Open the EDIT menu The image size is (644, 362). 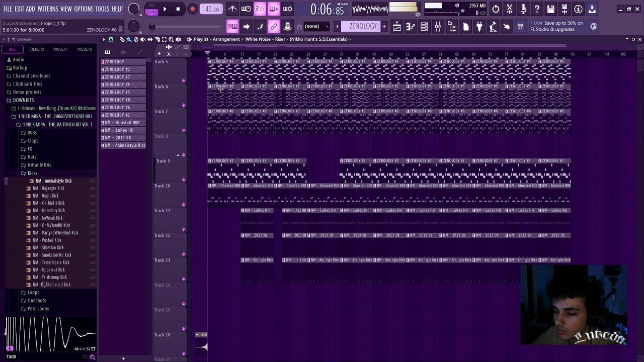point(19,9)
